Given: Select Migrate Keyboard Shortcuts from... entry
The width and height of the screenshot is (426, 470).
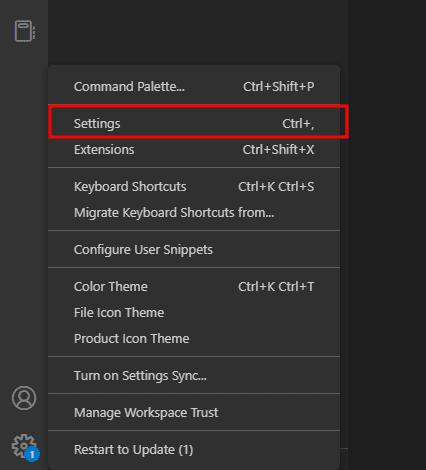Looking at the screenshot, I should pos(194,213).
